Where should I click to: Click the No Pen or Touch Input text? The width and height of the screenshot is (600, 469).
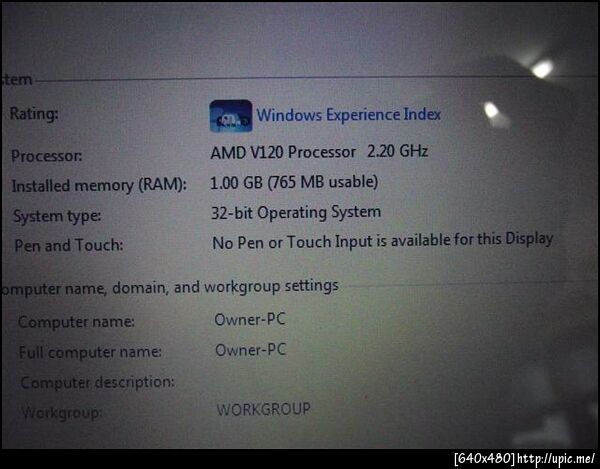(383, 241)
